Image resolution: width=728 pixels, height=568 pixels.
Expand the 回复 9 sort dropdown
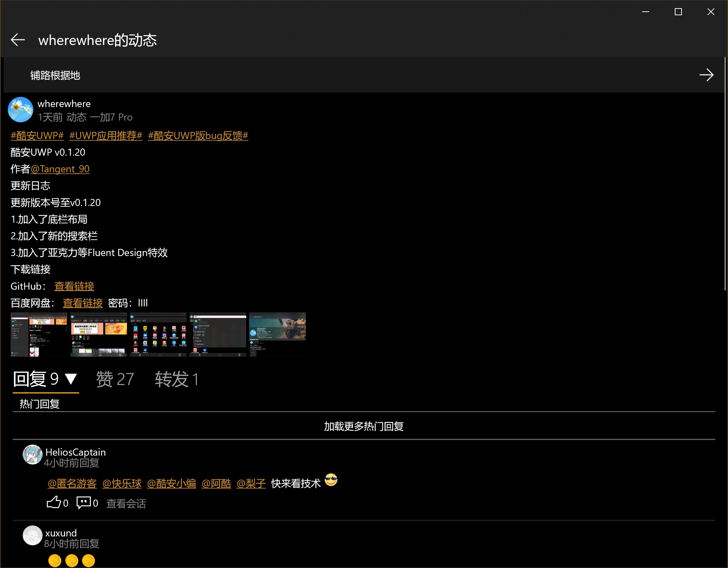pos(71,379)
